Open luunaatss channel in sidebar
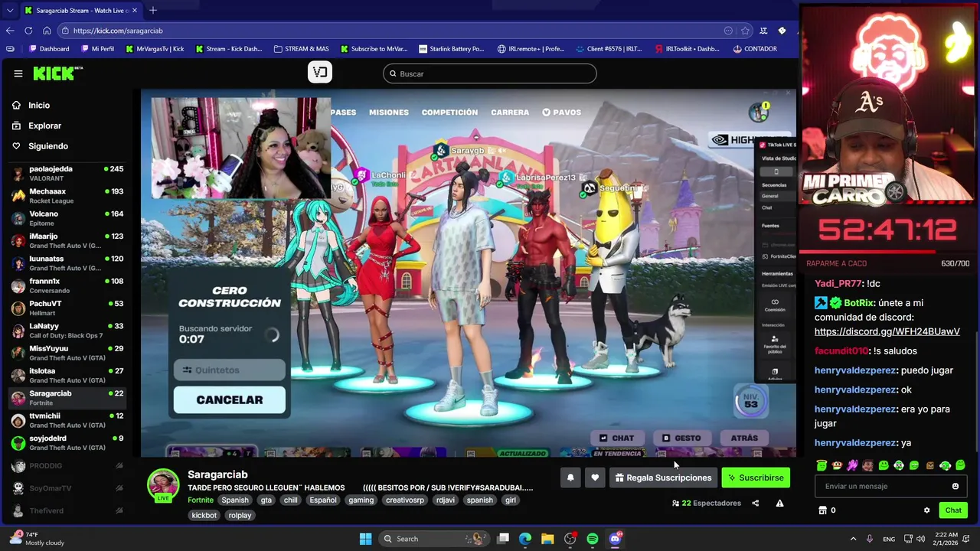 click(67, 263)
